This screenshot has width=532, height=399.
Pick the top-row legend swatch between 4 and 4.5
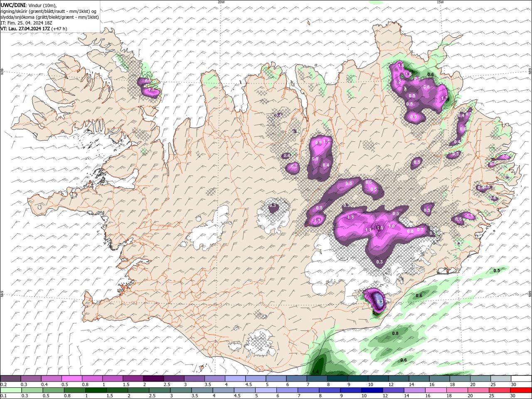235,378
